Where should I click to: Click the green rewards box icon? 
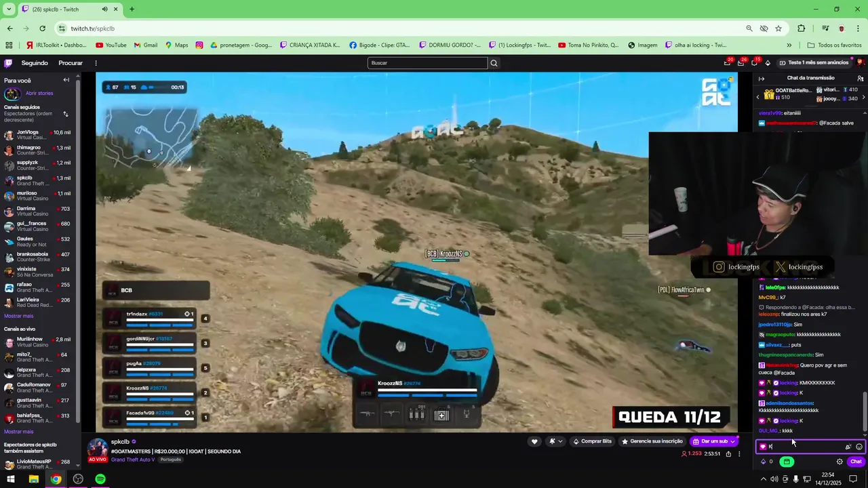coord(787,462)
